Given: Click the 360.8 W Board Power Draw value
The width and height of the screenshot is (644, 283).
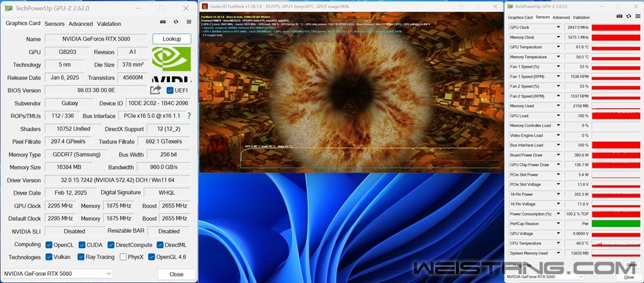Looking at the screenshot, I should point(577,155).
